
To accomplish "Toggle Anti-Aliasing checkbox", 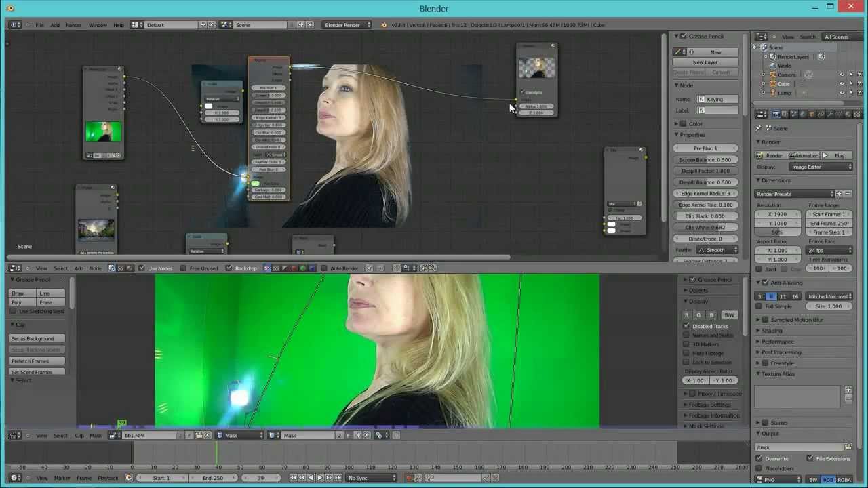I will tap(766, 283).
